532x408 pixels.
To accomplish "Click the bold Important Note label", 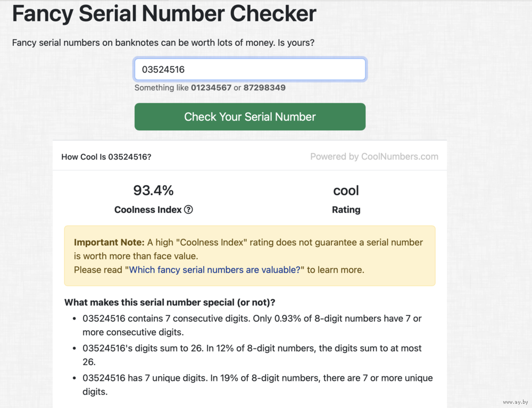I will coord(109,242).
